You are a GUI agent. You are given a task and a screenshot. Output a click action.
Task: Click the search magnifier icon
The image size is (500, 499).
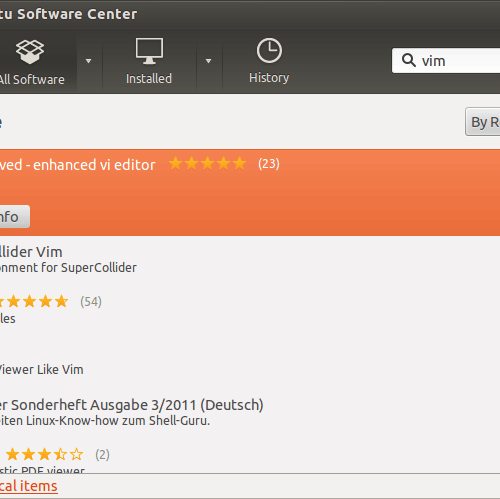click(x=408, y=60)
